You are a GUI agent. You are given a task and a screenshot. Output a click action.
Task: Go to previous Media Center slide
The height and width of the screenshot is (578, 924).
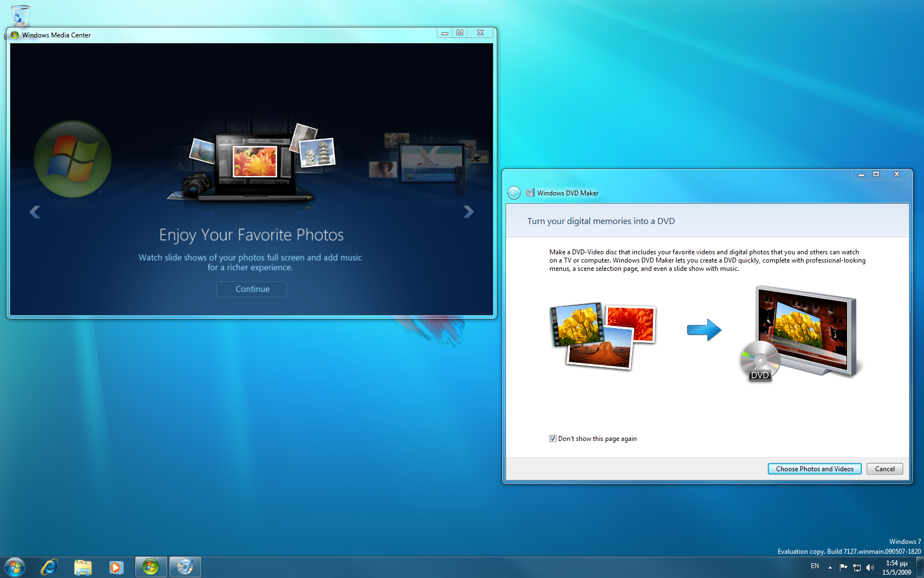click(35, 212)
